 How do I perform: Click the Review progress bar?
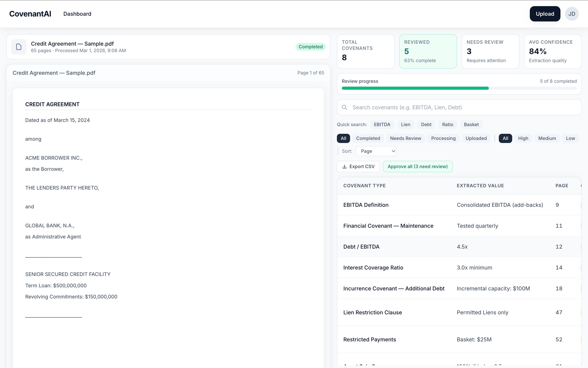point(459,88)
